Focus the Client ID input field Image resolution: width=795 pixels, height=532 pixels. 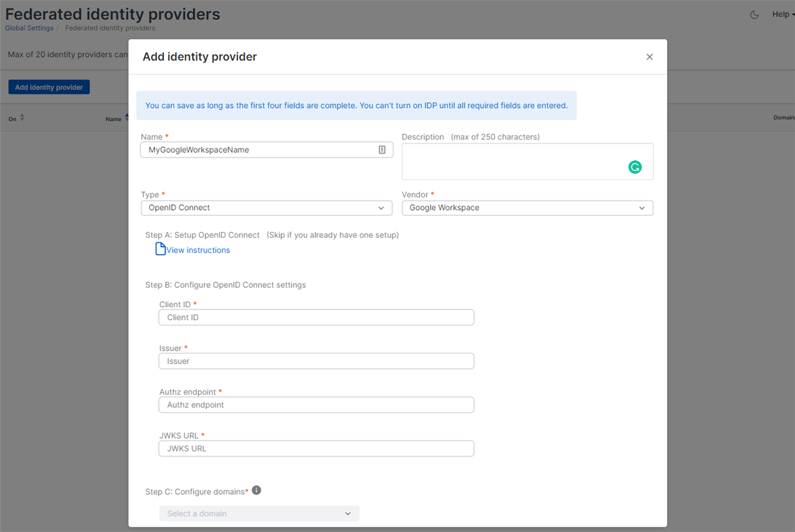point(316,317)
